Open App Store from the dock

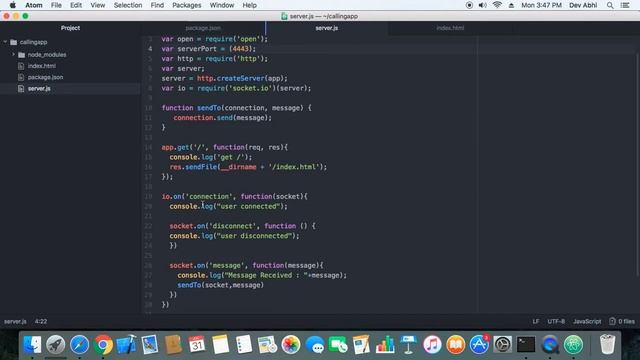tap(479, 344)
